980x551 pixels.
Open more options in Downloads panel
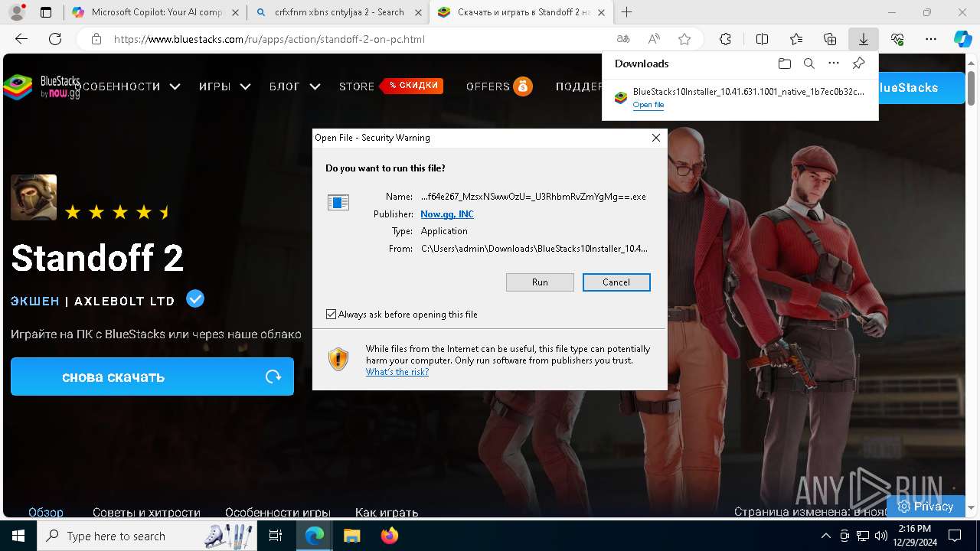tap(834, 64)
